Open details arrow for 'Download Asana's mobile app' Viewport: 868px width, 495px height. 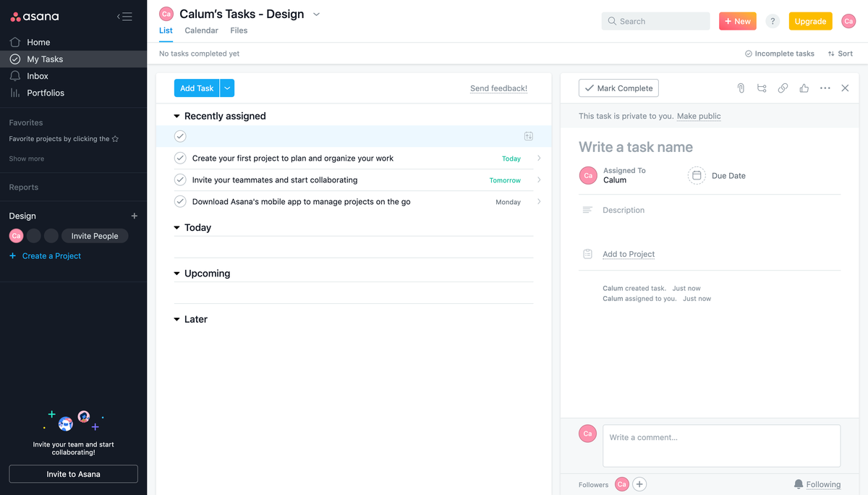[x=539, y=201]
